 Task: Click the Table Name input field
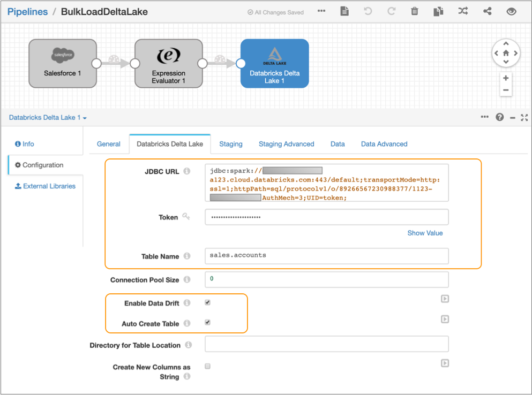pyautogui.click(x=326, y=256)
